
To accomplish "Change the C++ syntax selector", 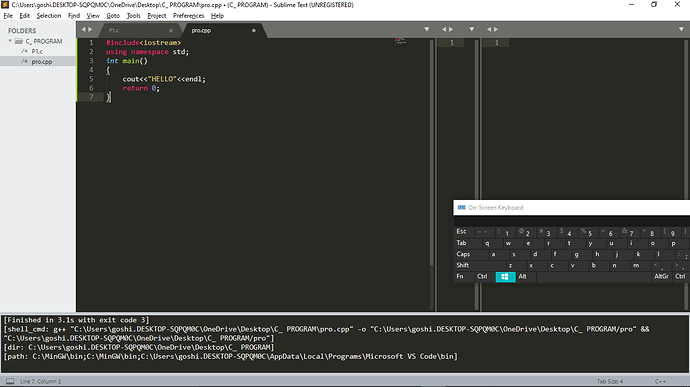I will point(660,381).
